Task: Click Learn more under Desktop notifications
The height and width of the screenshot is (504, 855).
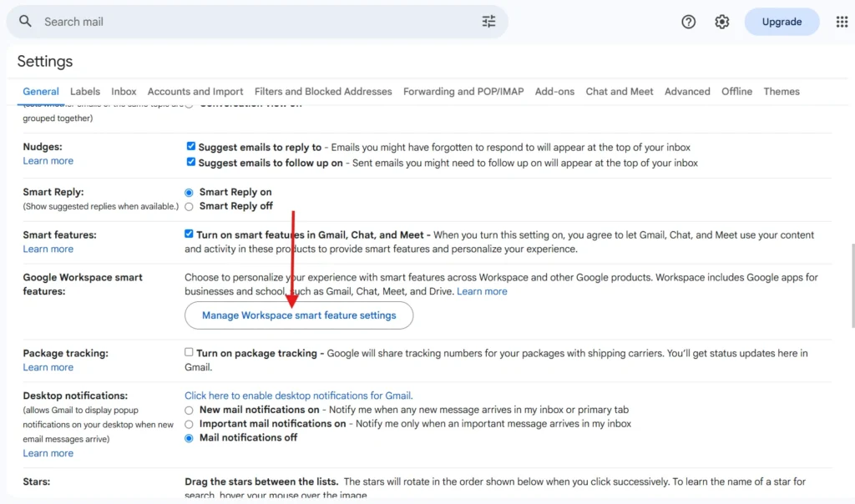Action: tap(48, 453)
